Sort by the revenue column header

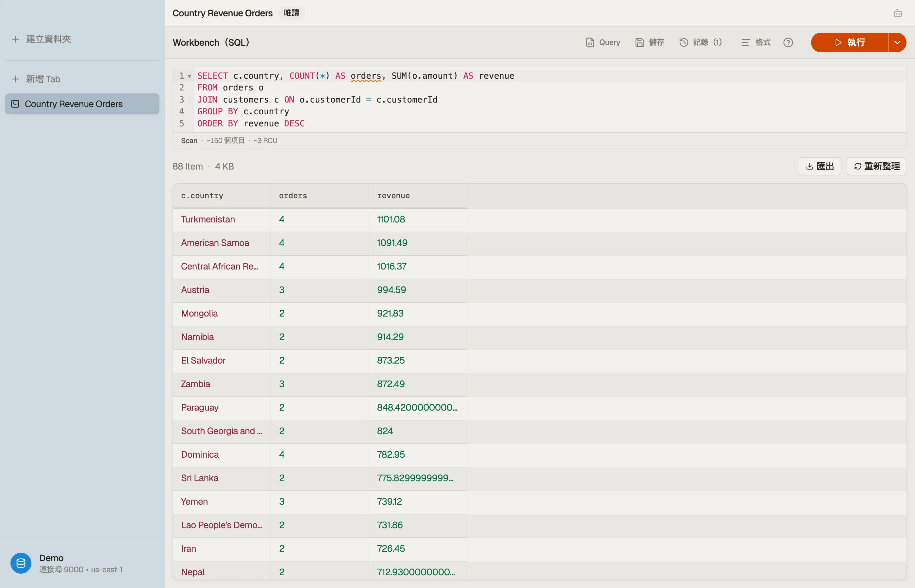(418, 196)
